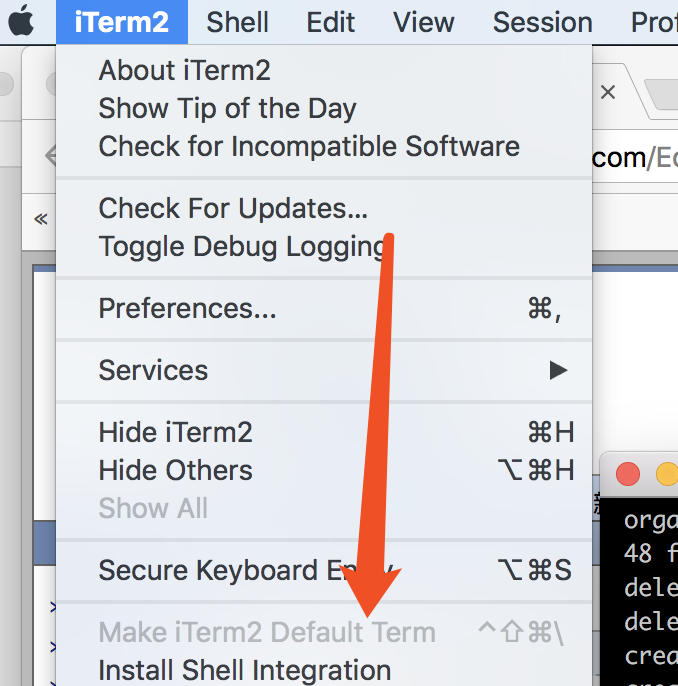
Task: Close the terminal window with red button
Action: 627,473
